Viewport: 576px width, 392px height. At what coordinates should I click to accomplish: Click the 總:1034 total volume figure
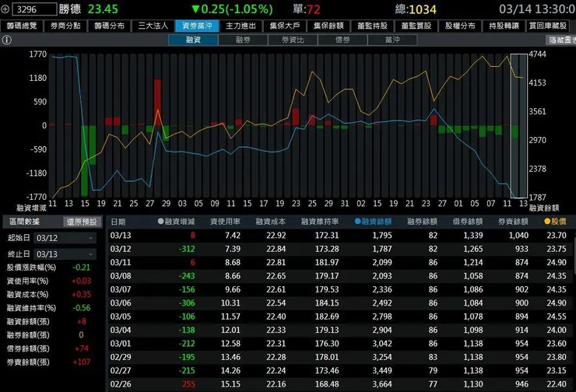(x=416, y=9)
